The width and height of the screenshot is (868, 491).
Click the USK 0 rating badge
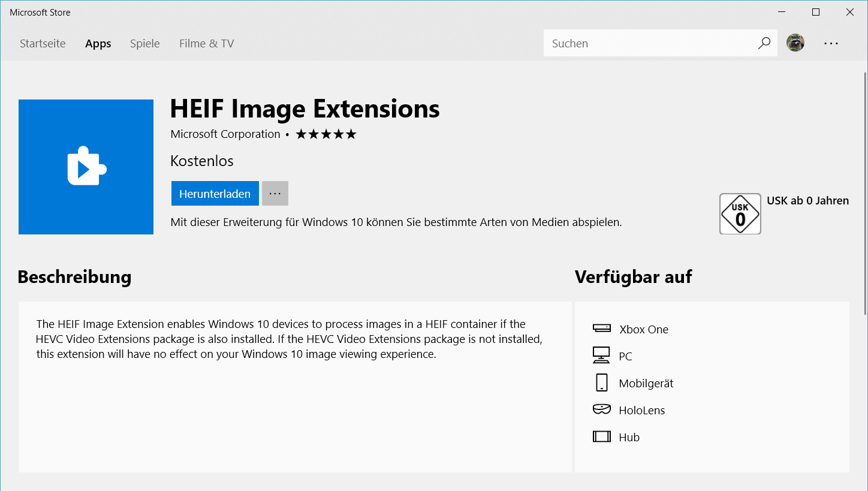(740, 213)
